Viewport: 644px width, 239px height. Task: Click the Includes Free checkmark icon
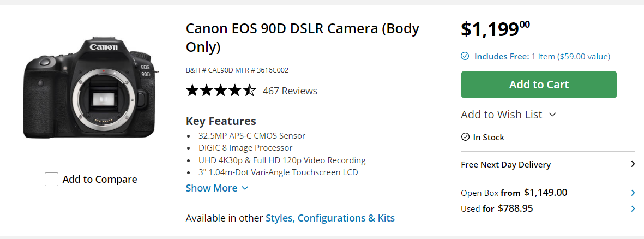point(465,56)
